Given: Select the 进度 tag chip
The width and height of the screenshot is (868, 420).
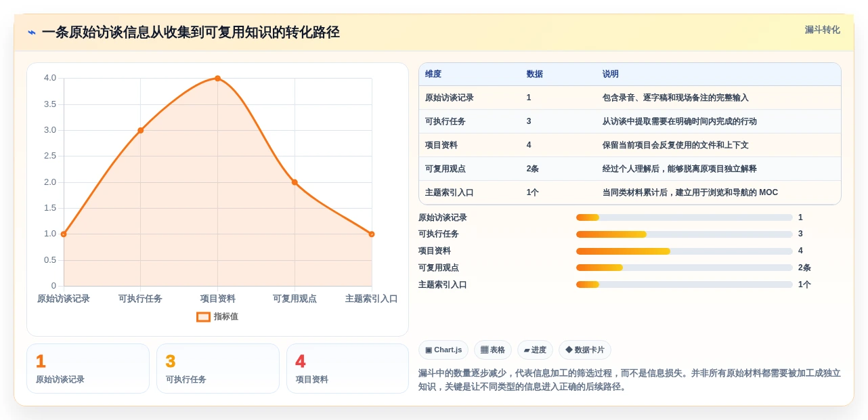Looking at the screenshot, I should (535, 350).
